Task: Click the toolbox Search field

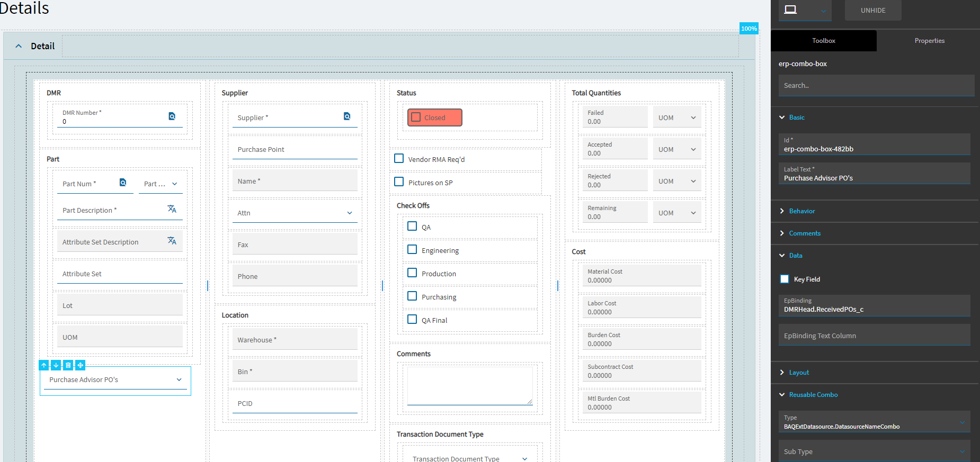Action: tap(876, 85)
